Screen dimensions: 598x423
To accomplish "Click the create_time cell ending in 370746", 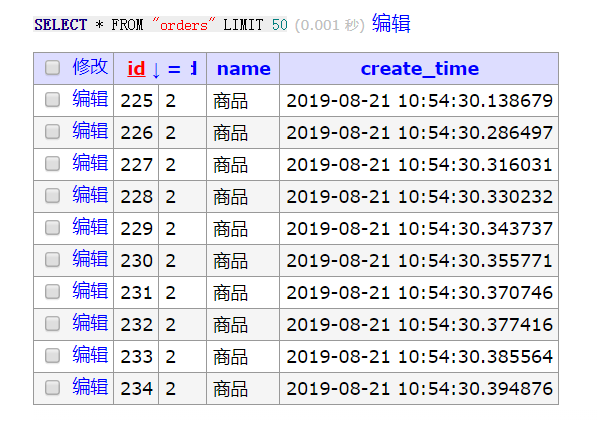I will click(x=419, y=293).
